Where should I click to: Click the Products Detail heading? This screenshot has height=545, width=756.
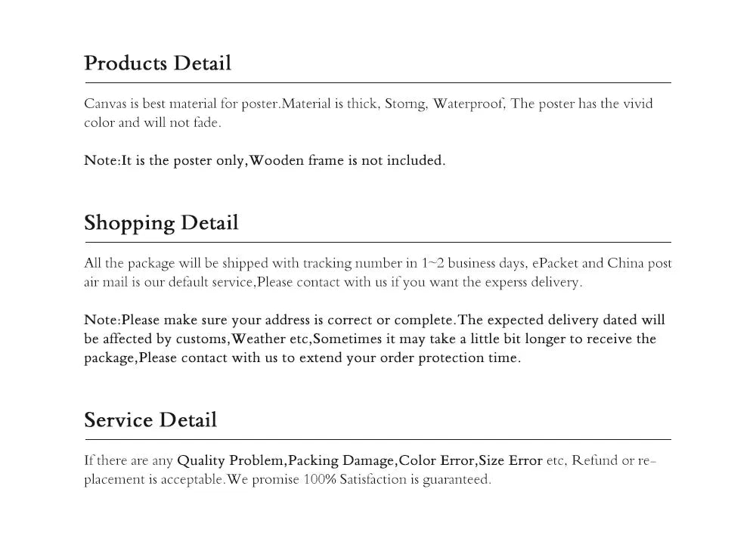[158, 63]
